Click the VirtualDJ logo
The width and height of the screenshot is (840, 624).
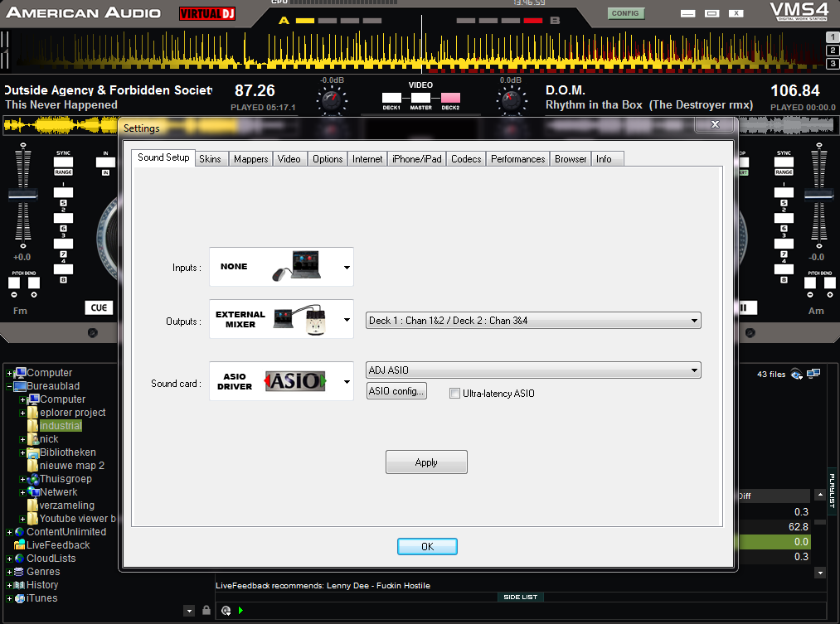[207, 13]
